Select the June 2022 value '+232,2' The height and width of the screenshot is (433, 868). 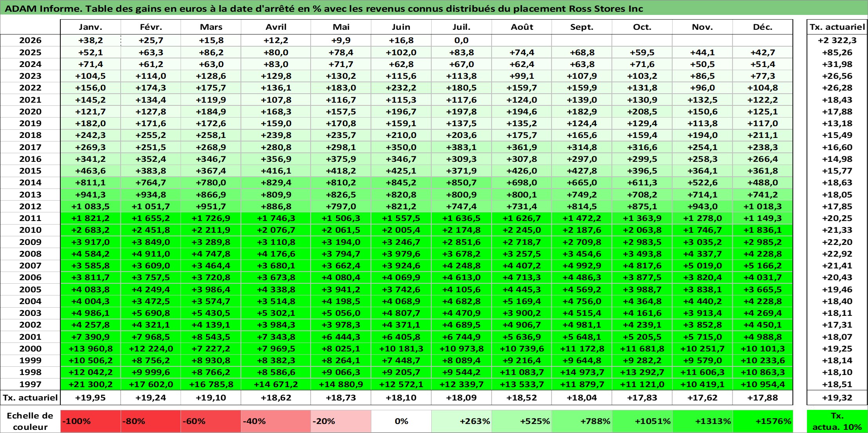(x=401, y=88)
